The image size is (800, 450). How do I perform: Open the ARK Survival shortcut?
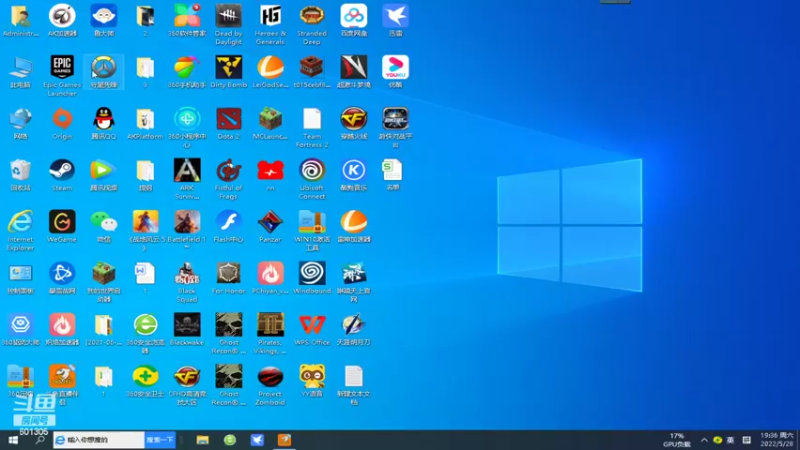(x=187, y=179)
